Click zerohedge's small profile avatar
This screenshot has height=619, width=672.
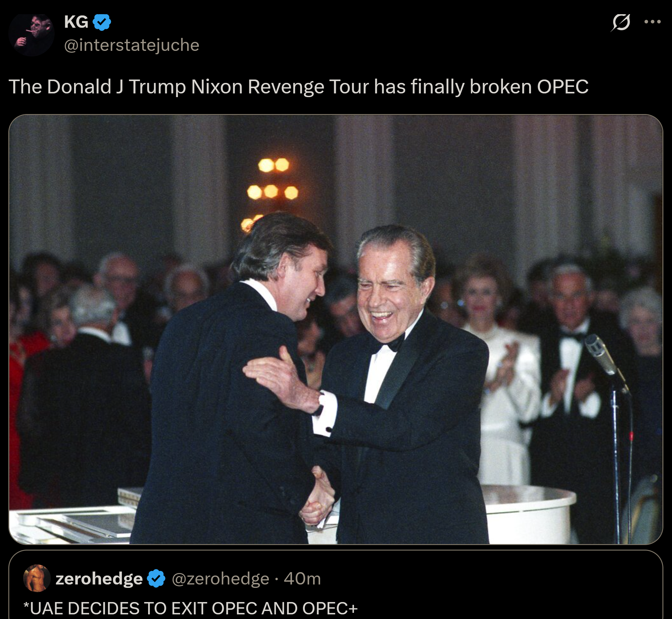coord(37,578)
